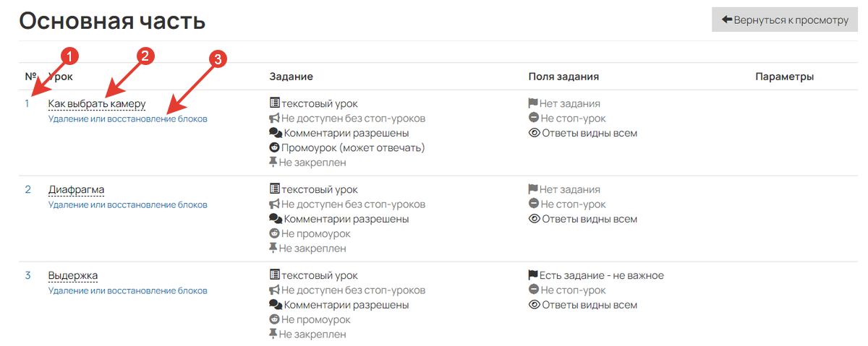Click the eye icon in Выдержка row
This screenshot has width=868, height=346.
(x=535, y=305)
